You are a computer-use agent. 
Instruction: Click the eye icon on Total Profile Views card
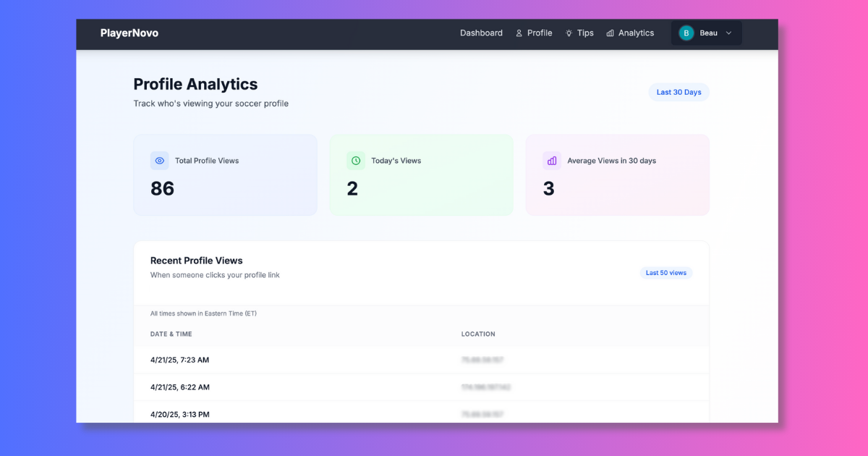[x=159, y=160]
